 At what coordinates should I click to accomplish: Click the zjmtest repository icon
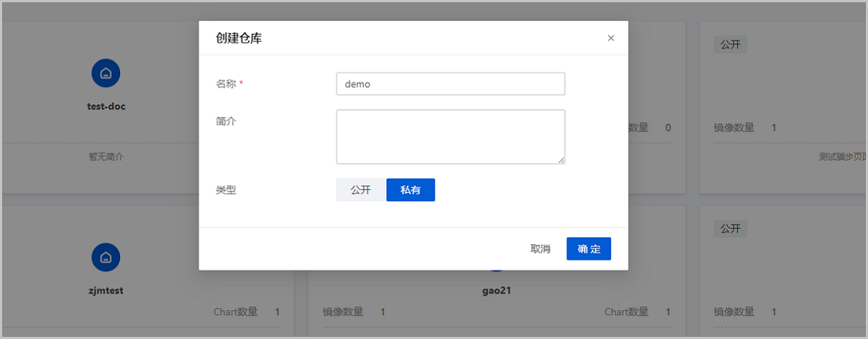tap(106, 257)
